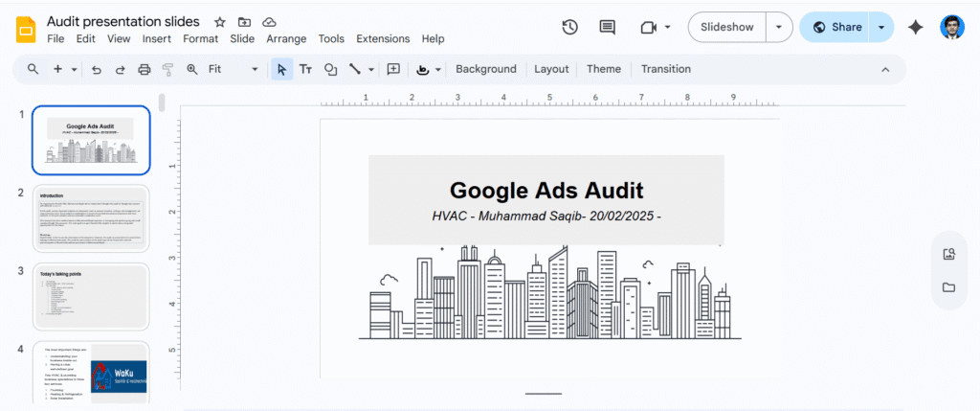Redo the last action
Image resolution: width=980 pixels, height=411 pixels.
(x=120, y=69)
